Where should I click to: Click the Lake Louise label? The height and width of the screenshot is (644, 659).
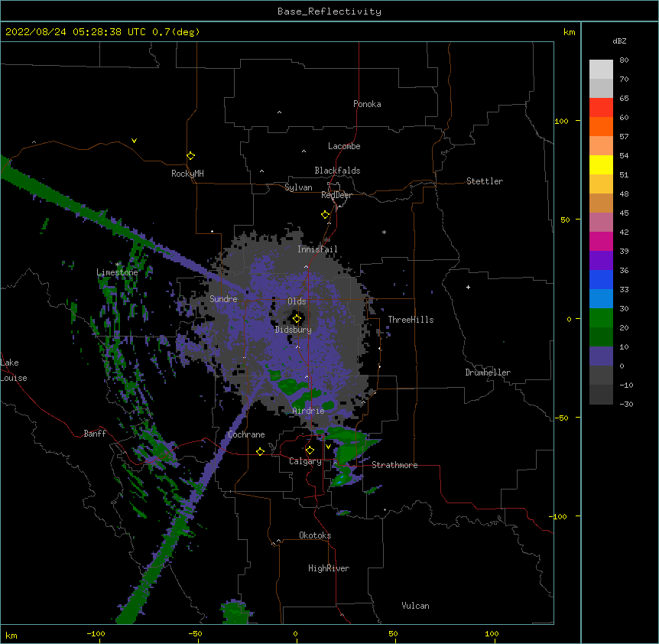pos(14,370)
